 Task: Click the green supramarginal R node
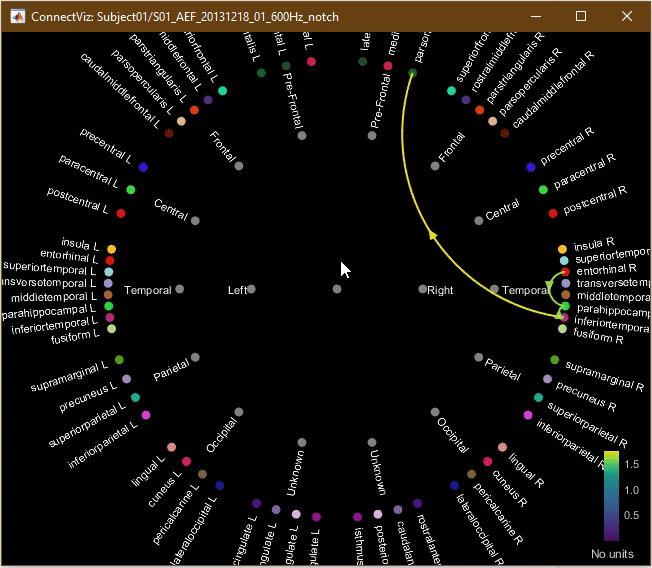[x=555, y=360]
